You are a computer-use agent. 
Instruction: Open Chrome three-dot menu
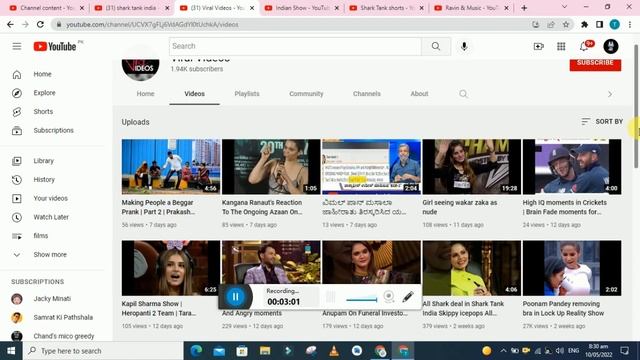point(630,24)
